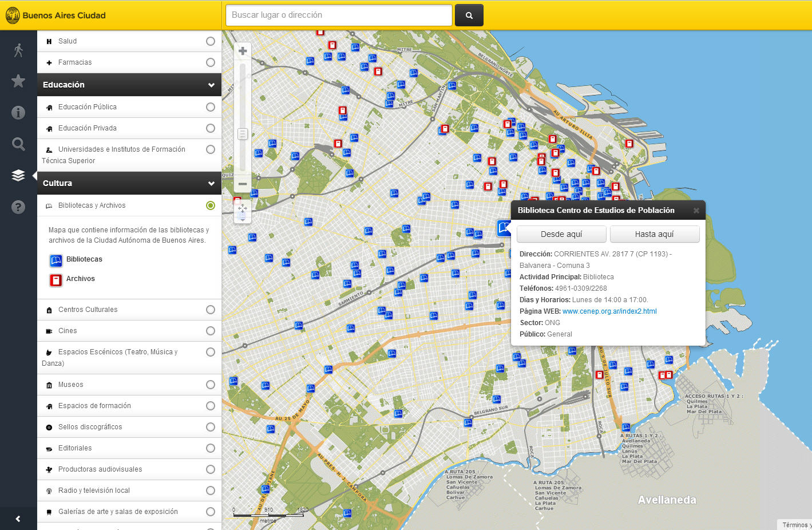Select the pedestrian/street view icon in sidebar
This screenshot has width=812, height=530.
coord(18,49)
